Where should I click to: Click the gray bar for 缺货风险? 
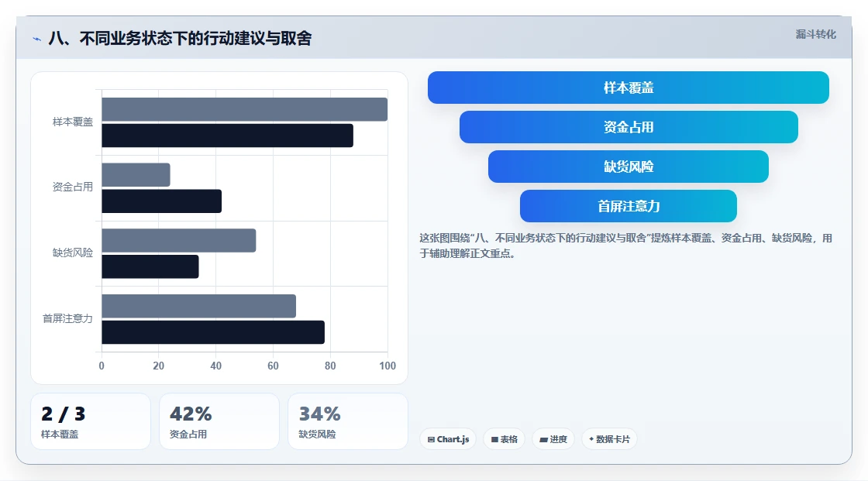(x=179, y=240)
